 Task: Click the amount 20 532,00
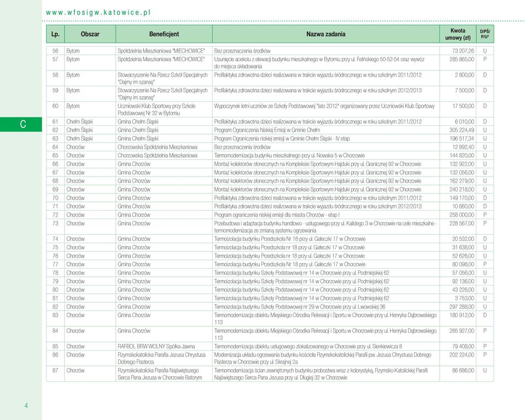coord(463,239)
